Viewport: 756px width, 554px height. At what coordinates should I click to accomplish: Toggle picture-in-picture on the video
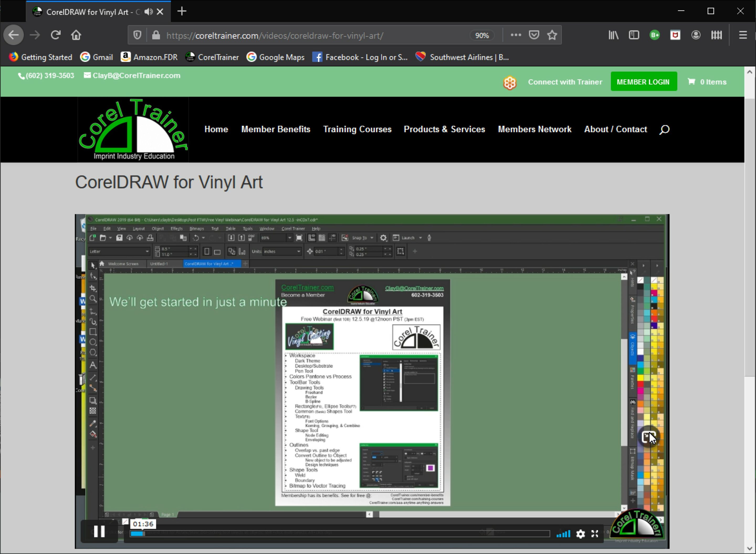tap(649, 437)
